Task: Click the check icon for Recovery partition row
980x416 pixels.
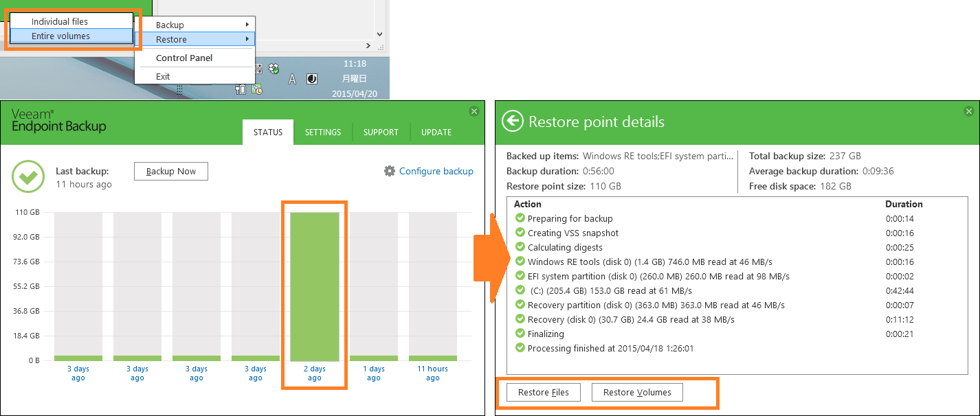Action: [x=520, y=305]
